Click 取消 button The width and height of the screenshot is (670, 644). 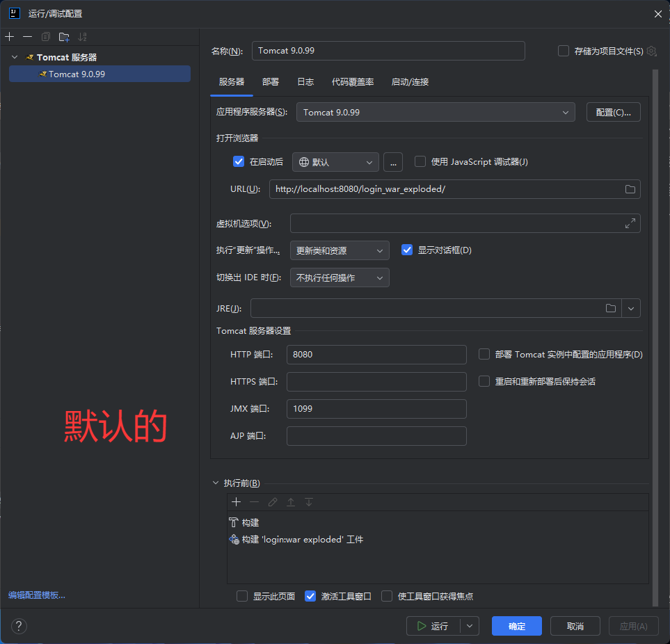(575, 627)
